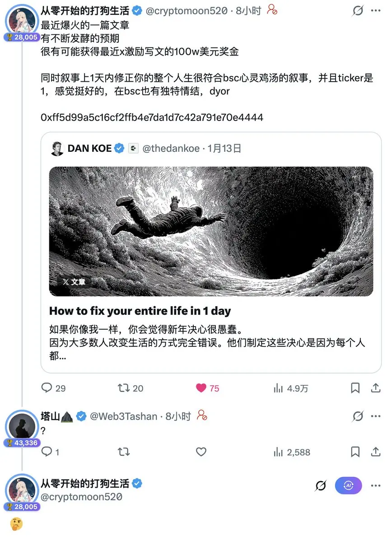Viewport: 392px width, 542px height.
Task: Open the @thedankoe profile handle
Action: (x=171, y=148)
